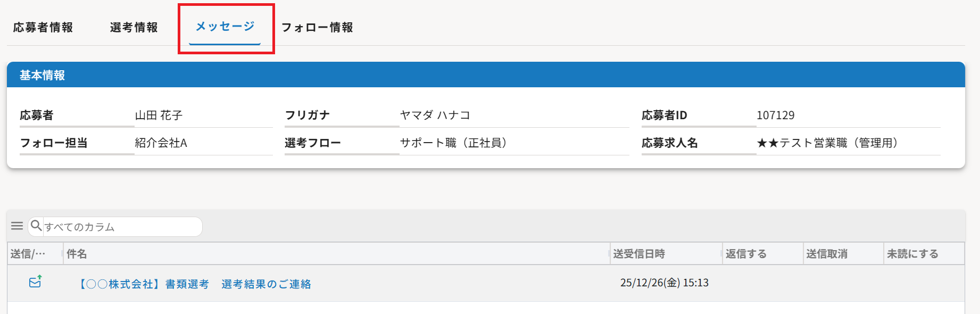Click the 未読にする column header

click(x=912, y=254)
